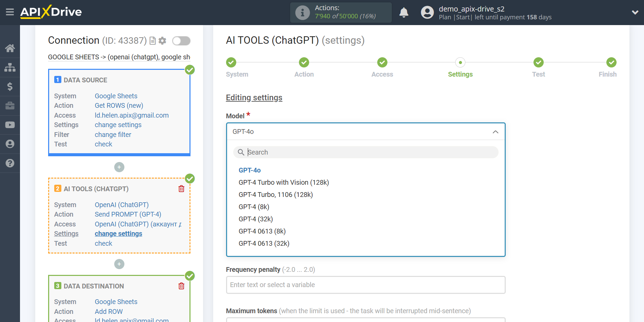Screen dimensions: 644x322
Task: Open connection settings gear icon
Action: click(x=162, y=41)
